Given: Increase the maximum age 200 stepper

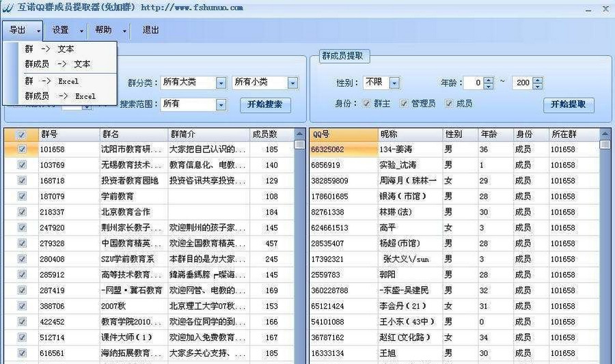Looking at the screenshot, I should pyautogui.click(x=538, y=79).
